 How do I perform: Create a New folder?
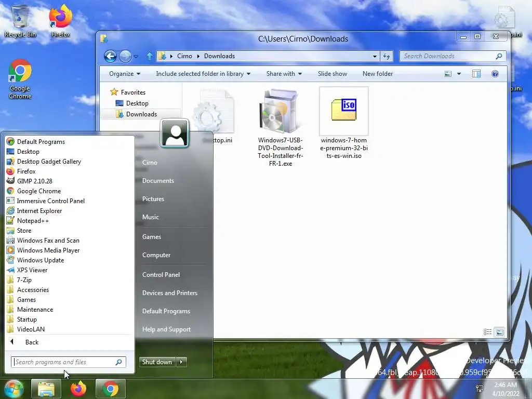(377, 74)
